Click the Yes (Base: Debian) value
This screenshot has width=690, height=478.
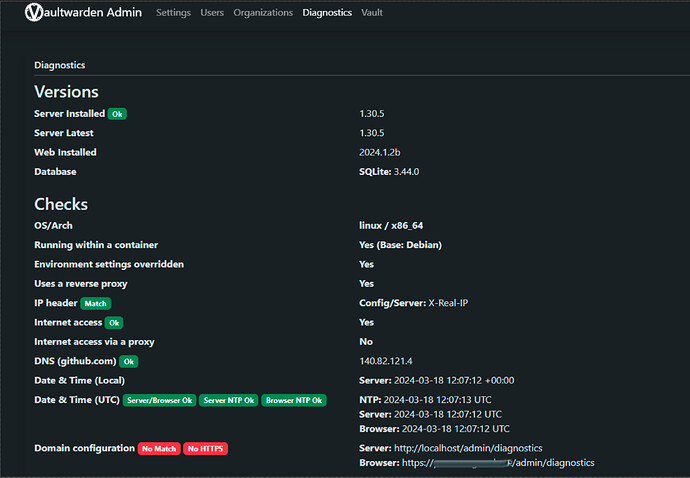point(400,245)
